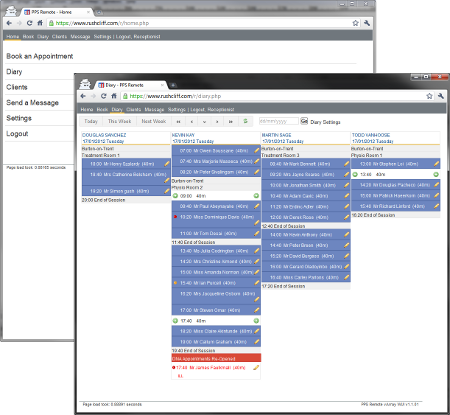Viewport: 450px width, 415px height.
Task: Reload the Diary page in browser toolbar
Action: (x=104, y=96)
